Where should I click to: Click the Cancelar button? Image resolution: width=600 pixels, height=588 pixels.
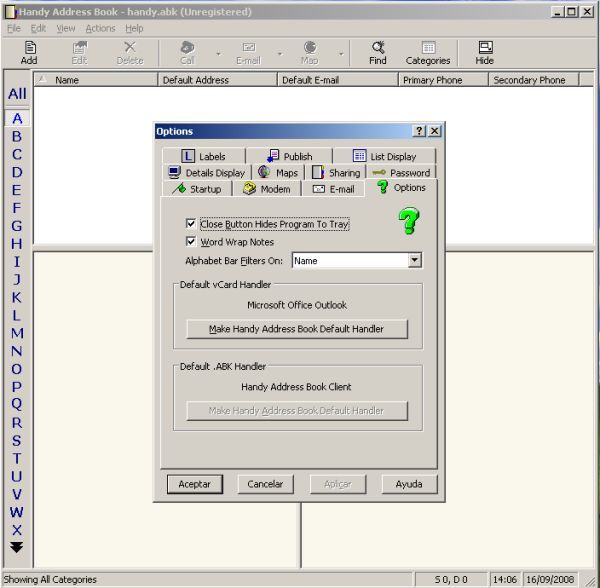[x=265, y=484]
